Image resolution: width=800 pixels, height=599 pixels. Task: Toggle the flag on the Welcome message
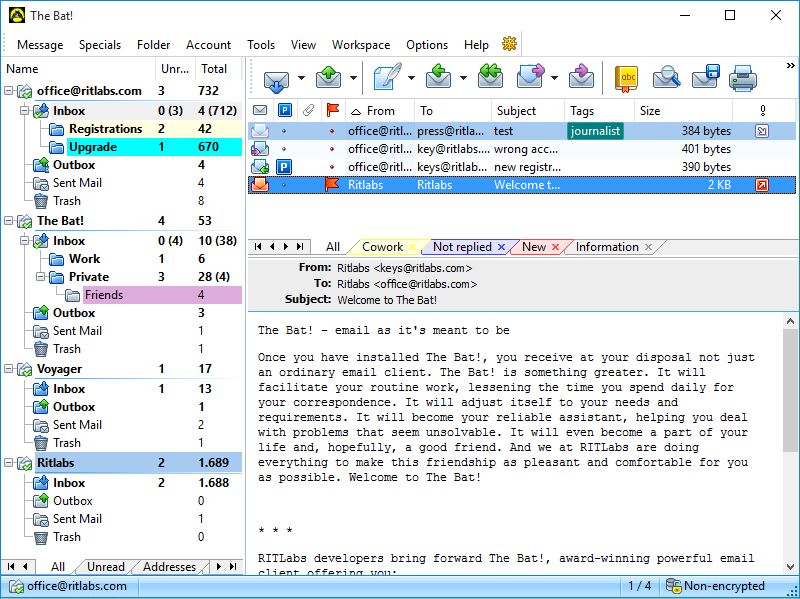click(x=332, y=185)
